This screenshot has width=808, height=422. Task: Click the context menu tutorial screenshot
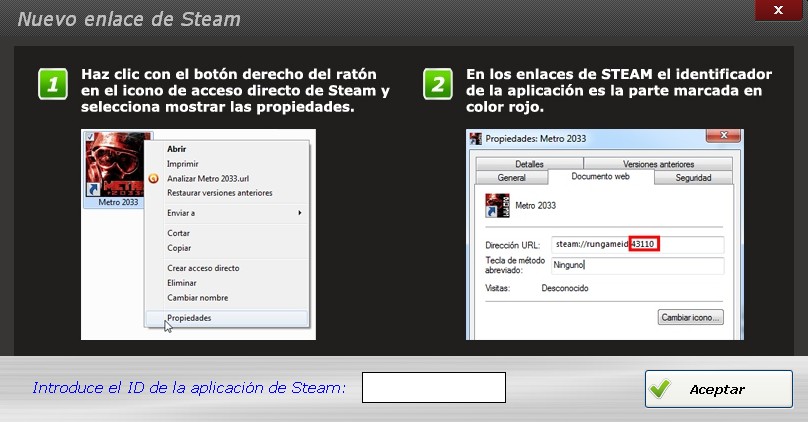coord(198,234)
